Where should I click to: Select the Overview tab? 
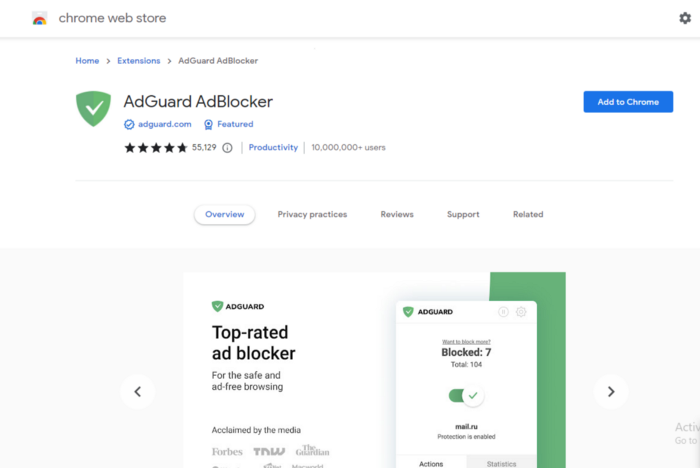pos(225,214)
